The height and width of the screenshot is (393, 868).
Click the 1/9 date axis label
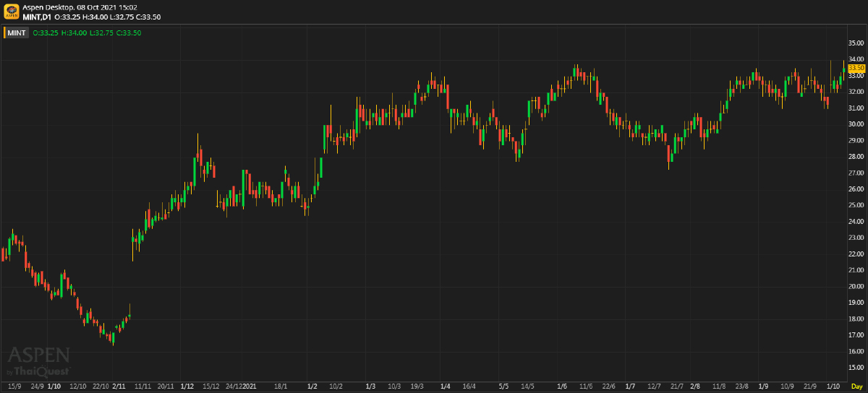click(x=764, y=386)
